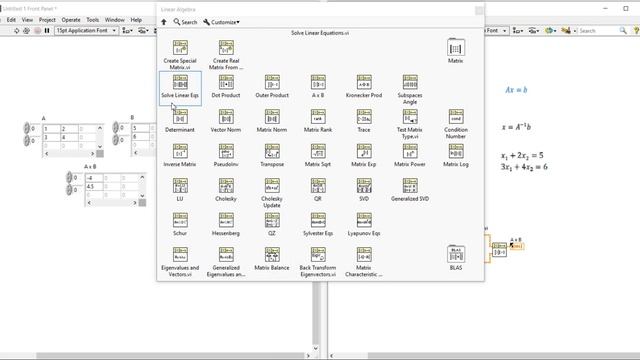This screenshot has height=360, width=640.
Task: Select the Matrix Rank function
Action: coord(318,117)
